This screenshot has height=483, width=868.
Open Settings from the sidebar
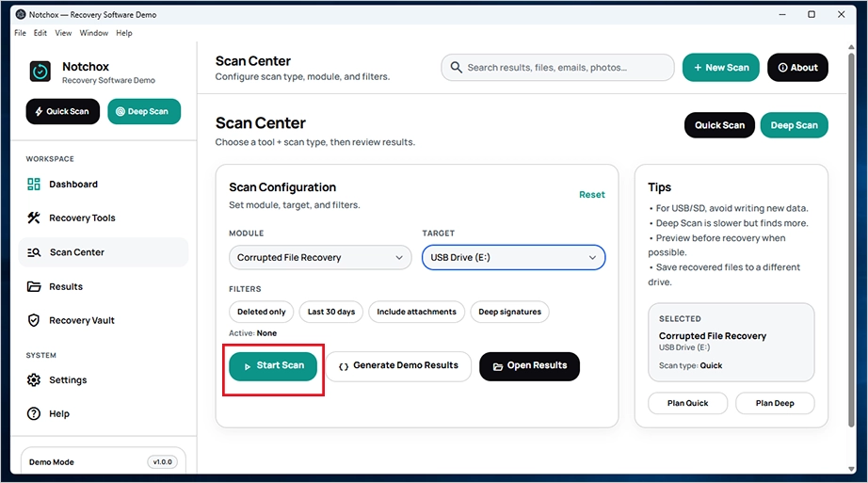103,380
